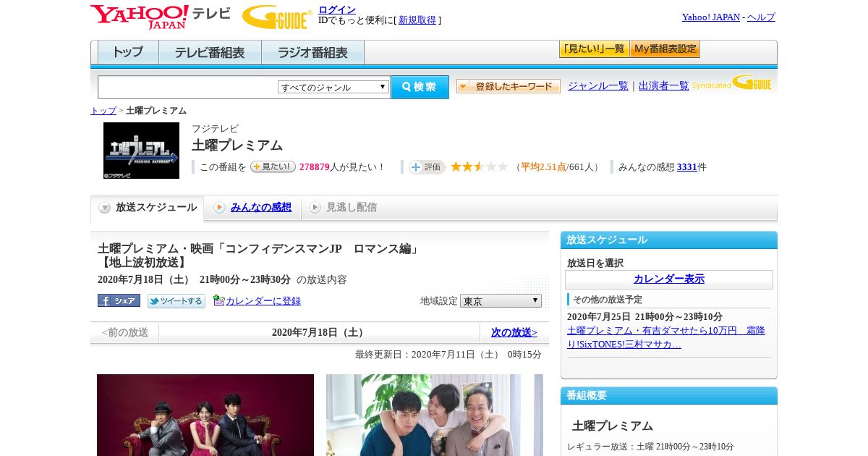Screen dimensions: 868x456
Task: Click the カレンダー表示 link
Action: [669, 279]
